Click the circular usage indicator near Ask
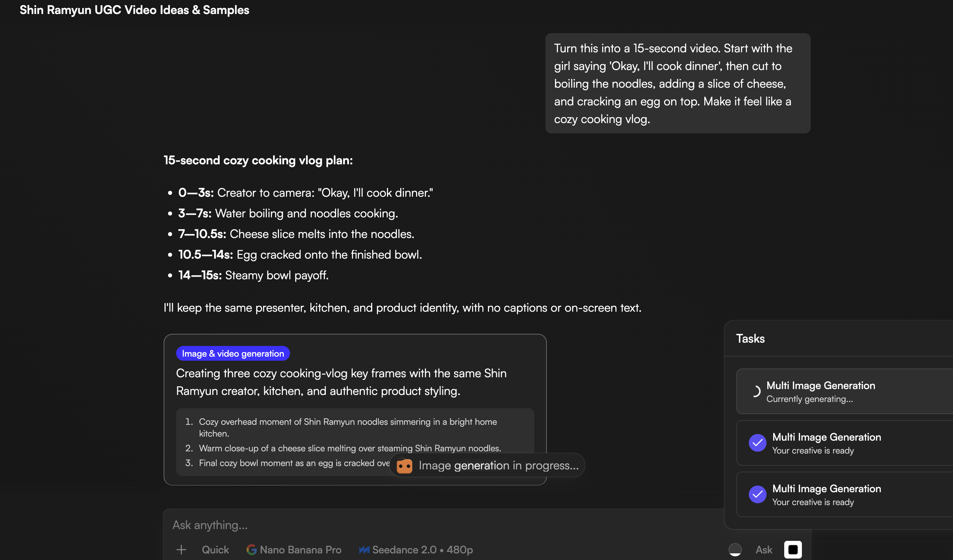Viewport: 953px width, 560px height. click(x=735, y=549)
